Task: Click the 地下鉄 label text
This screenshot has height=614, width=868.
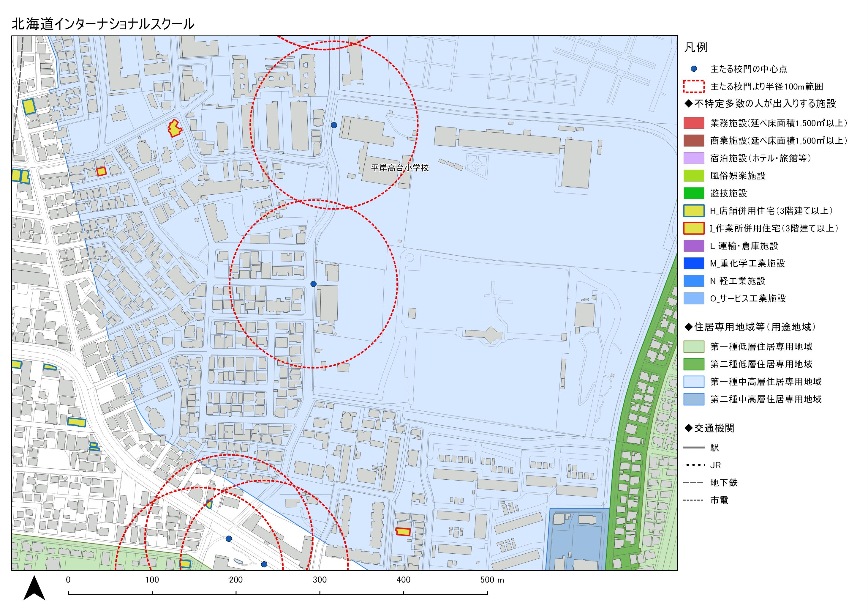Action: point(724,483)
